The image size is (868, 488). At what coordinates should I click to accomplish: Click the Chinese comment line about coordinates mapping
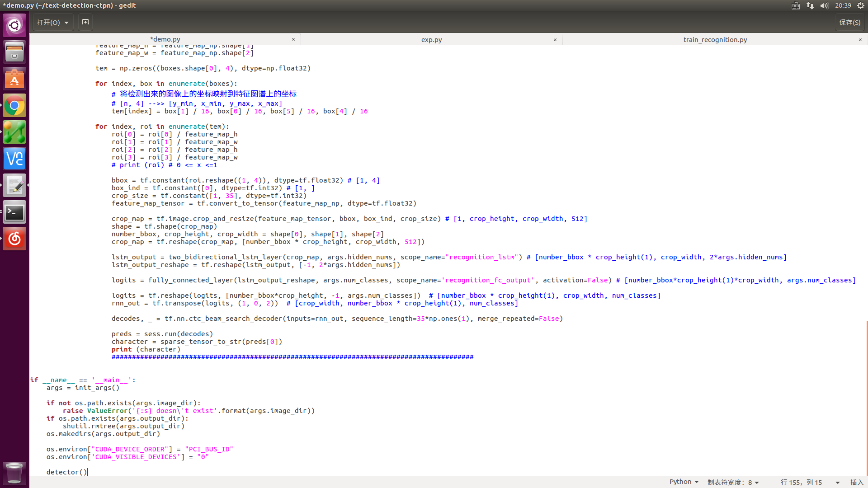tap(204, 94)
